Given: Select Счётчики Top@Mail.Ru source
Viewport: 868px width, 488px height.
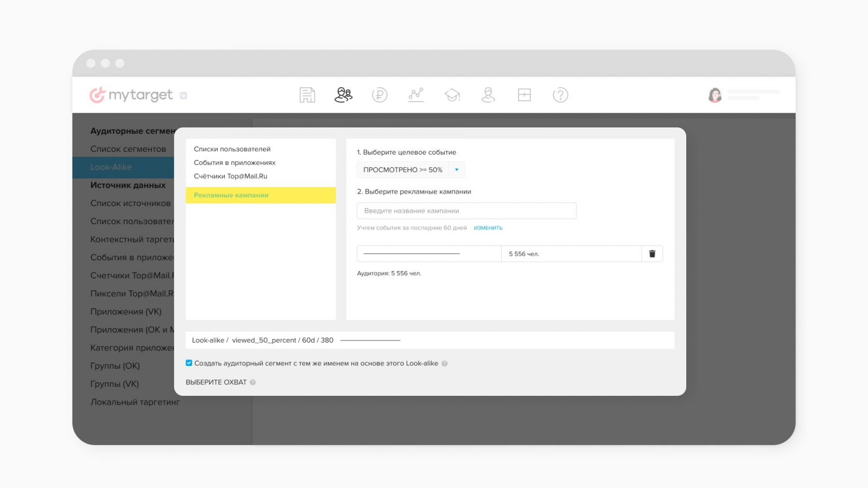Looking at the screenshot, I should click(x=231, y=176).
